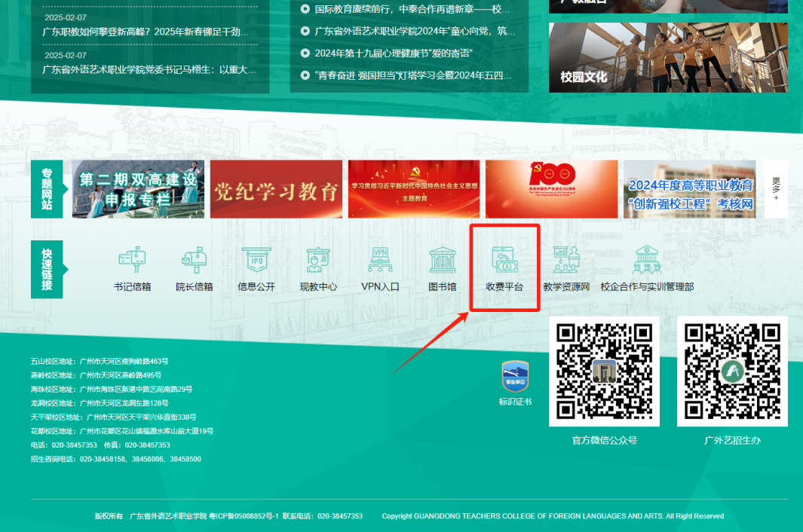Expand the 更多+ special sites button
This screenshot has height=532, width=803.
[776, 188]
